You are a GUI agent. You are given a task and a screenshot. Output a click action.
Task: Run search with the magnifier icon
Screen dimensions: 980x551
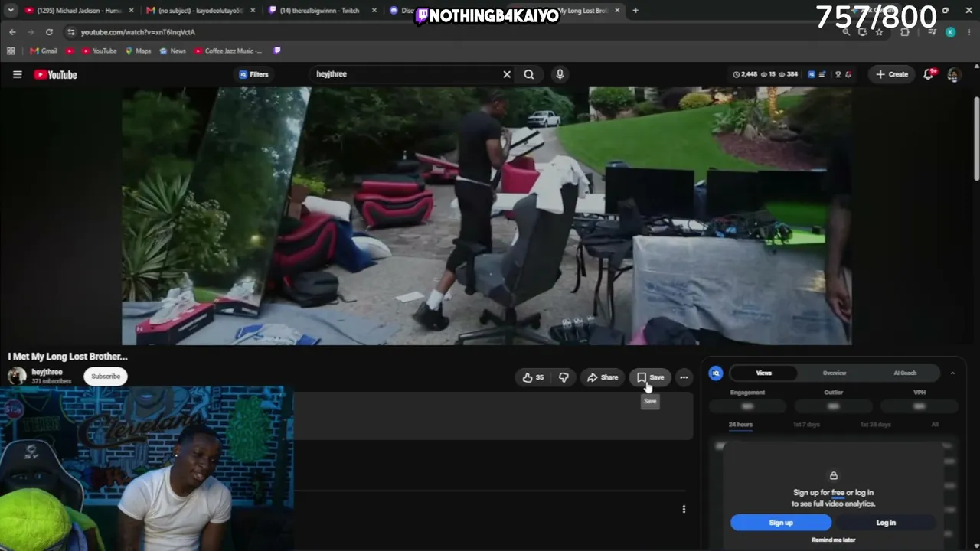[x=529, y=74]
